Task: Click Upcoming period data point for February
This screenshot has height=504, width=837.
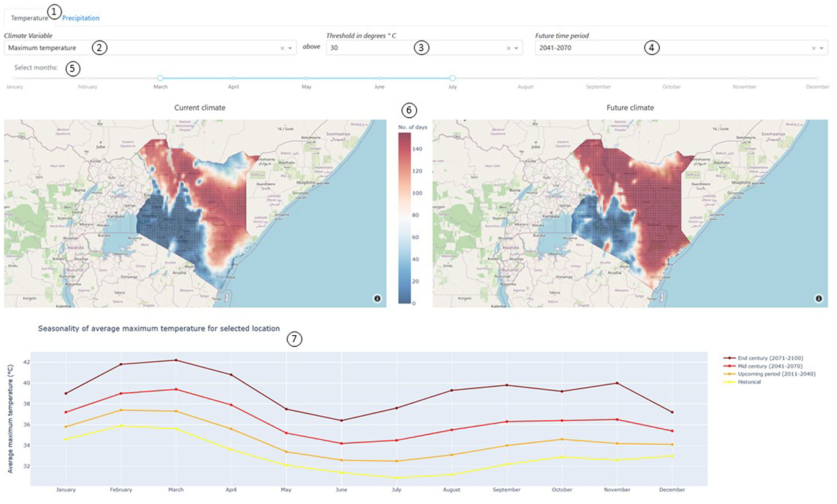Action: 121,410
